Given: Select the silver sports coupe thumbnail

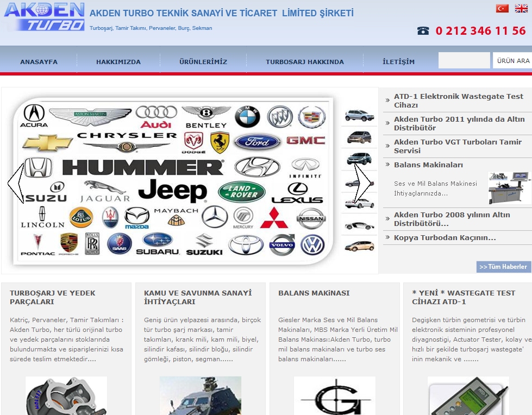Looking at the screenshot, I should [x=360, y=225].
